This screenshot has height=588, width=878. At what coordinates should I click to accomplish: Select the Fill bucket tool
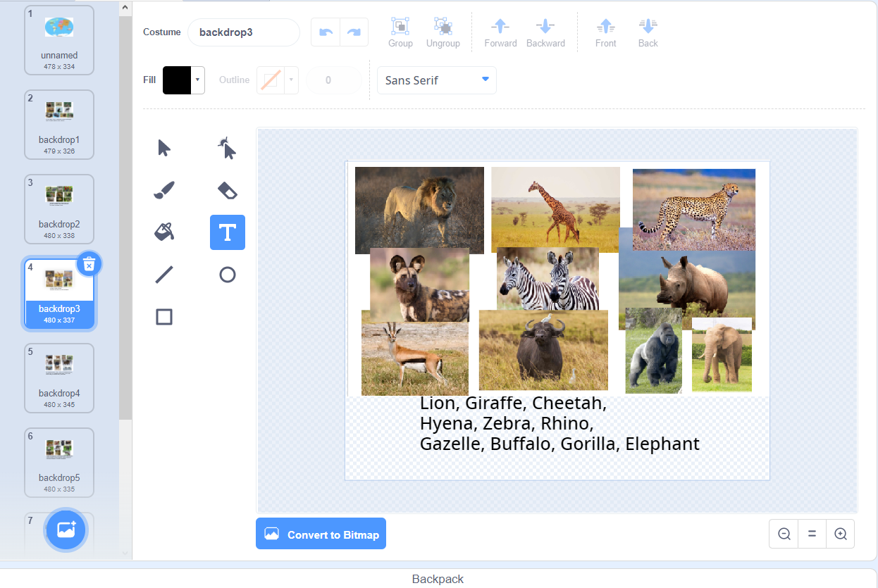coord(164,232)
